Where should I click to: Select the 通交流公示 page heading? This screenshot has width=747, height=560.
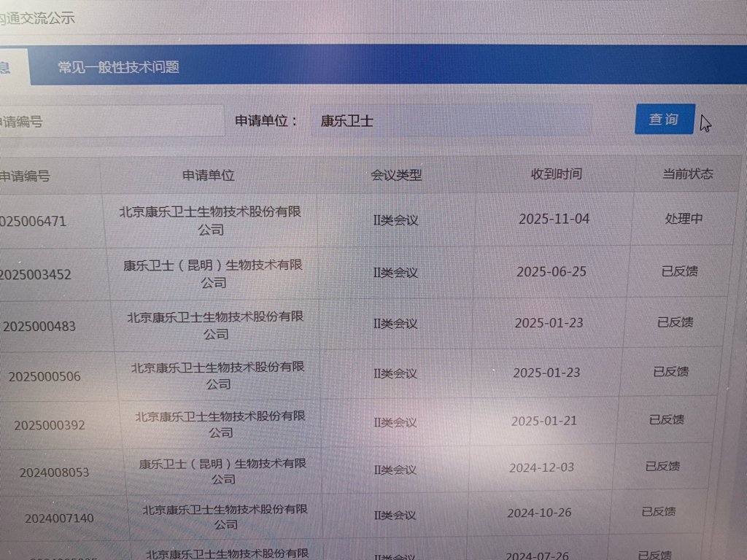37,18
